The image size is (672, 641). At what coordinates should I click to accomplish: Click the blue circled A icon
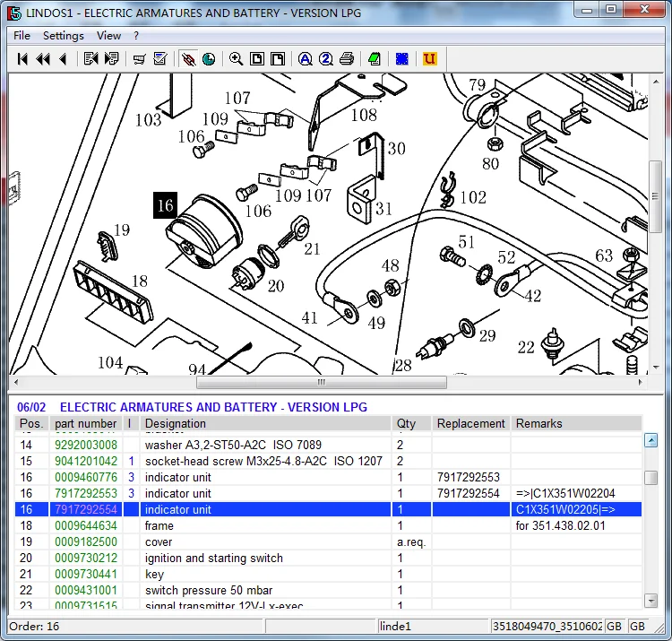[x=305, y=59]
